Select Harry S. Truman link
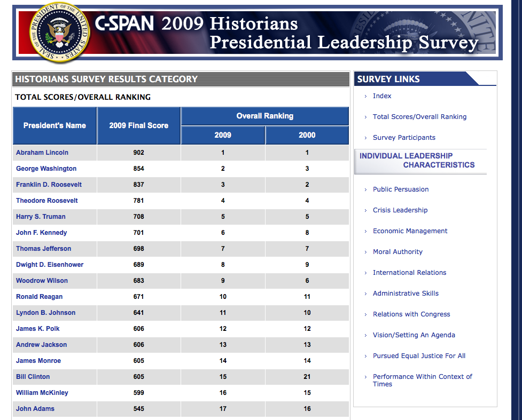Viewport: 522px width, 420px height. click(41, 217)
